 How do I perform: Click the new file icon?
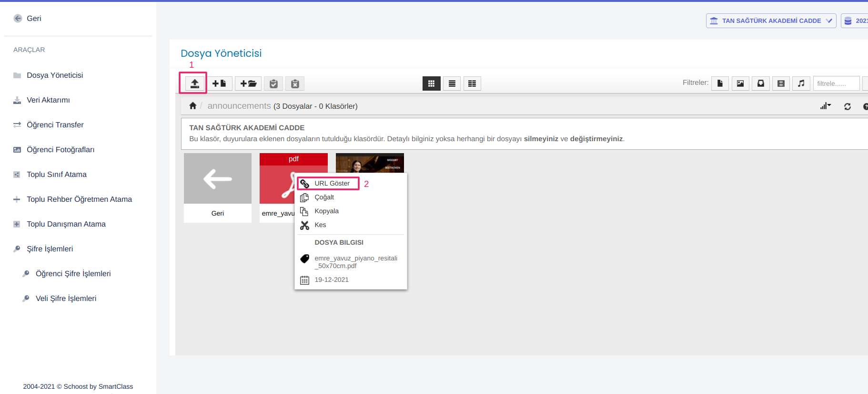[219, 83]
